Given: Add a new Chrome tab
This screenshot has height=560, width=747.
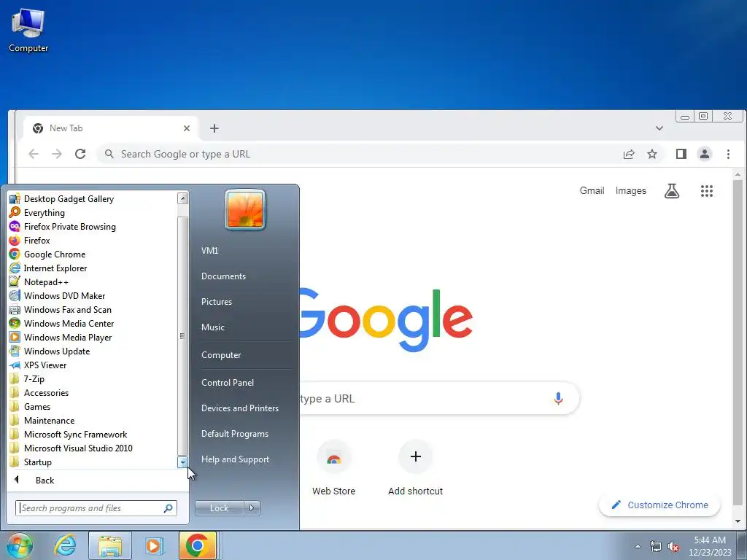Looking at the screenshot, I should coord(214,128).
